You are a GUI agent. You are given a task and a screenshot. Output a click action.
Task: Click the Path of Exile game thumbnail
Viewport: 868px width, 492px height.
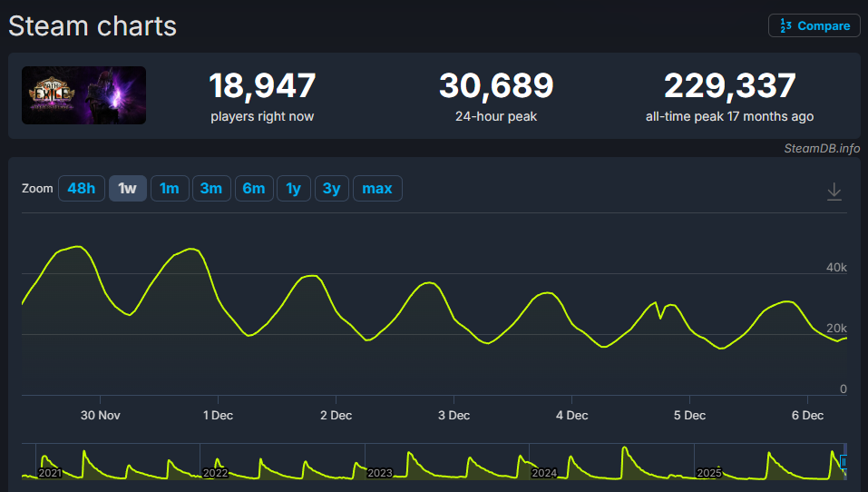tap(83, 95)
